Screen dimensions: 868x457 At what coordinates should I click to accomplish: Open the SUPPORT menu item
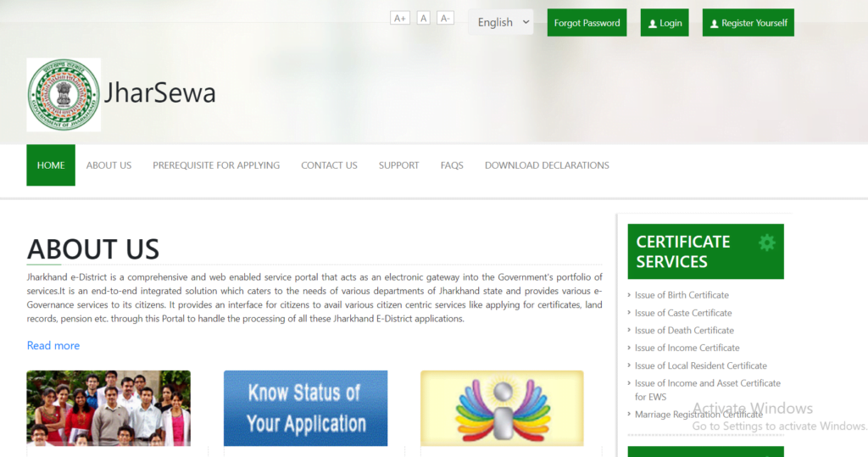[x=398, y=165]
